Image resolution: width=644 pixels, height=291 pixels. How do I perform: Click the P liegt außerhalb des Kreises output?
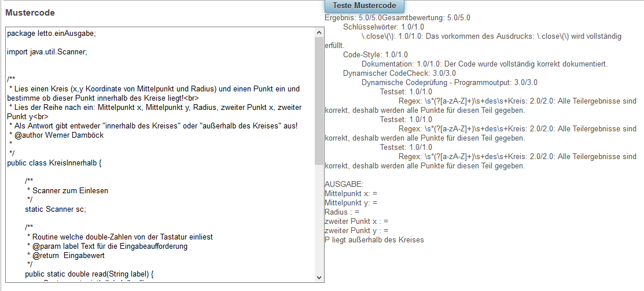tap(374, 240)
